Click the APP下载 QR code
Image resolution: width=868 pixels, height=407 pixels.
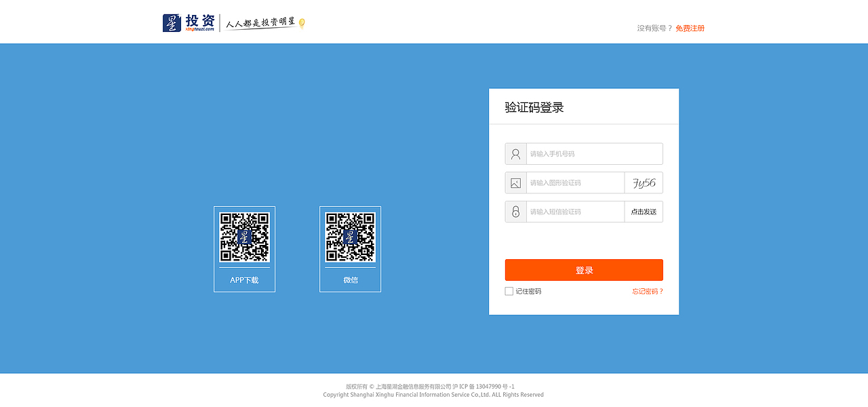click(x=244, y=237)
